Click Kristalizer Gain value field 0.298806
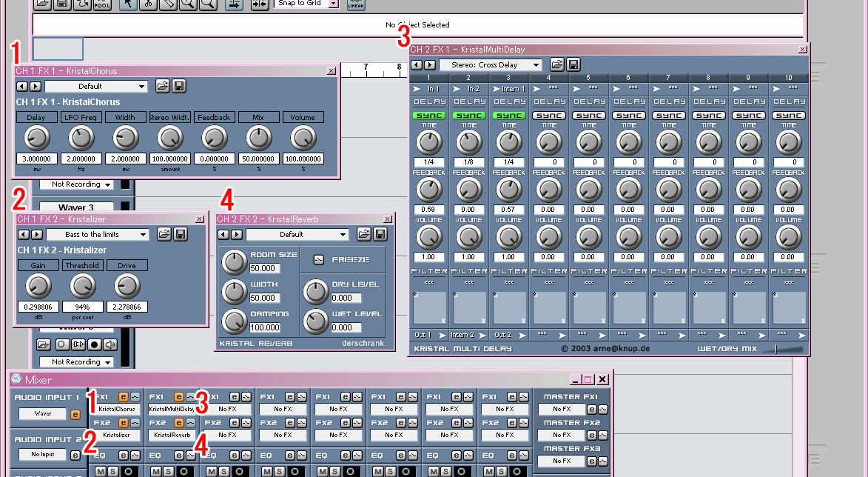868x477 pixels. [38, 307]
